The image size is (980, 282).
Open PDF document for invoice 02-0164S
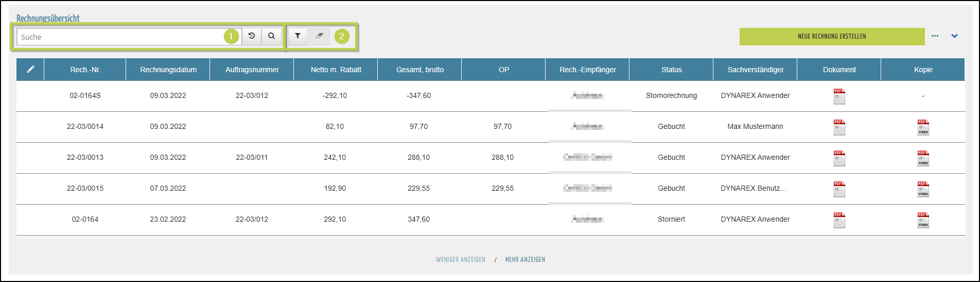pyautogui.click(x=839, y=96)
